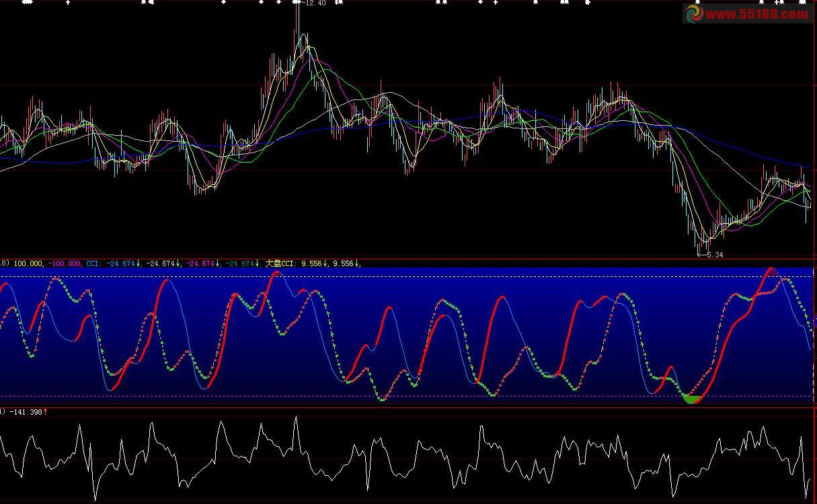Click the green filled oversold area in CCI panel

pyautogui.click(x=691, y=399)
